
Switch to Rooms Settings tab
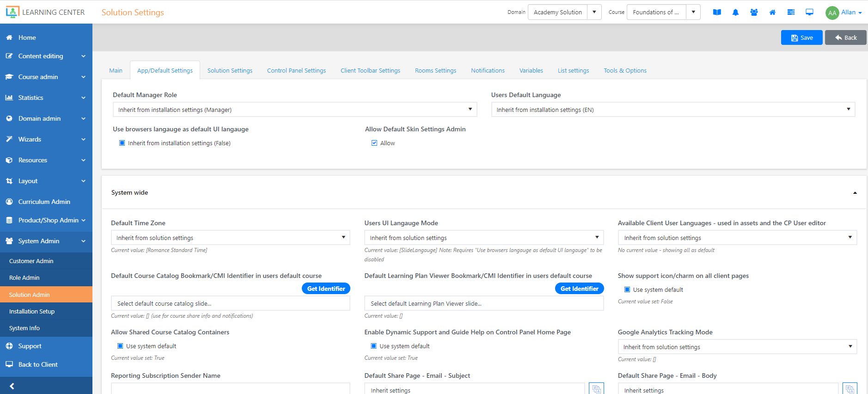(x=435, y=70)
